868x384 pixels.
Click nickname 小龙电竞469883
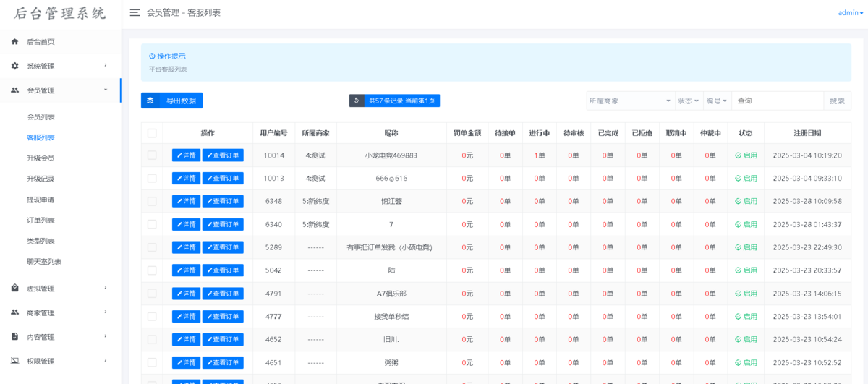[391, 155]
